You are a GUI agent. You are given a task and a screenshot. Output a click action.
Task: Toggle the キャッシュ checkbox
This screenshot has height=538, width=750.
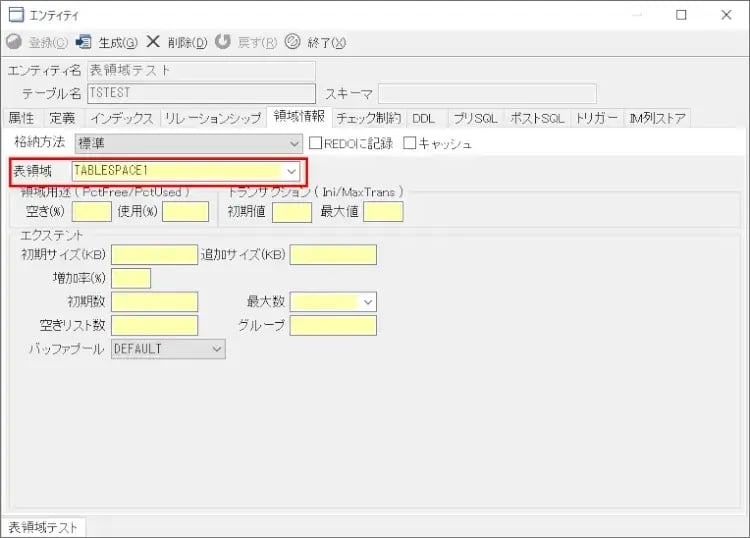pos(409,144)
